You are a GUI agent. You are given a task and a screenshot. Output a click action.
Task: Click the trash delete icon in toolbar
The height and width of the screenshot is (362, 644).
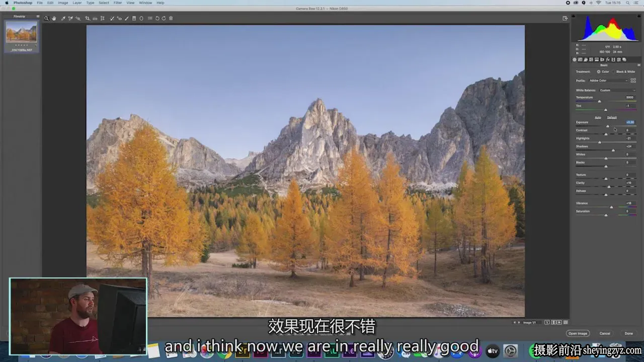(171, 19)
